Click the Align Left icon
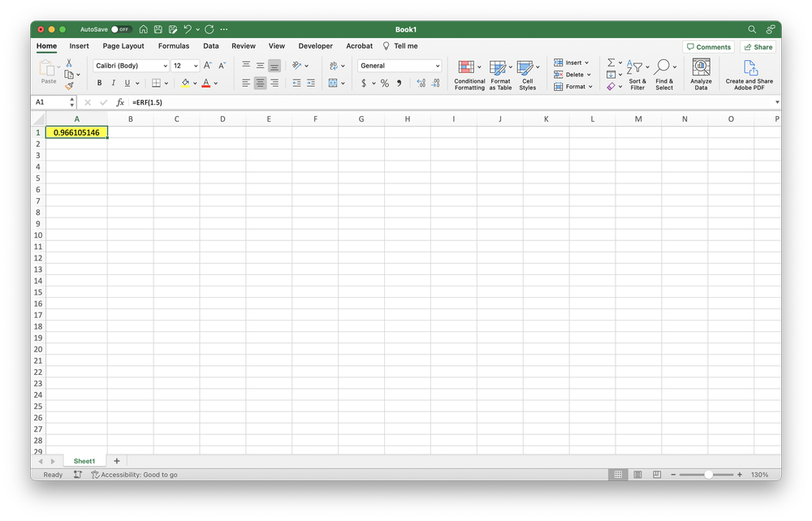This screenshot has height=521, width=812. 246,83
